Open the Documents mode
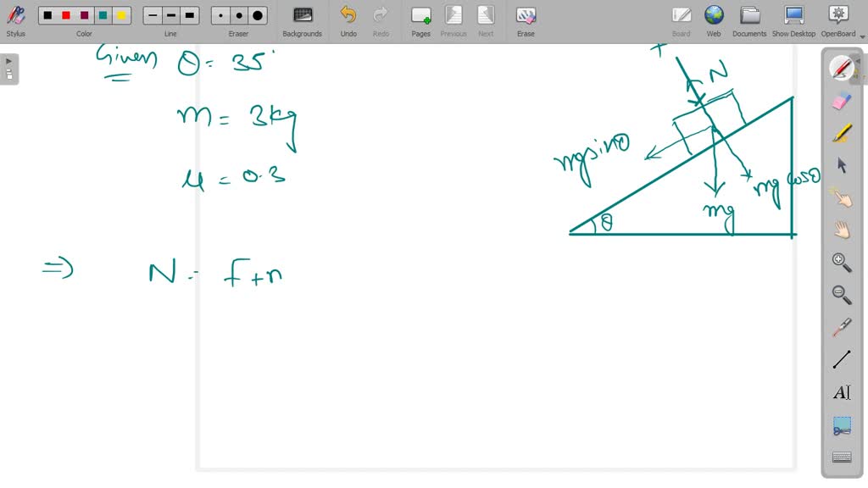Image resolution: width=868 pixels, height=488 pixels. click(x=749, y=21)
